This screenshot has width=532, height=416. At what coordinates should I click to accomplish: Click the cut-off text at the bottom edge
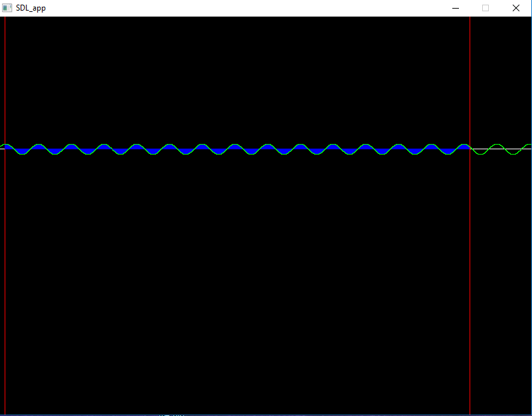pos(171,415)
